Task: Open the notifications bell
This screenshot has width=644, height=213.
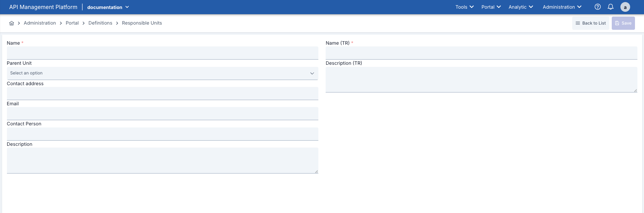Action: coord(611,7)
